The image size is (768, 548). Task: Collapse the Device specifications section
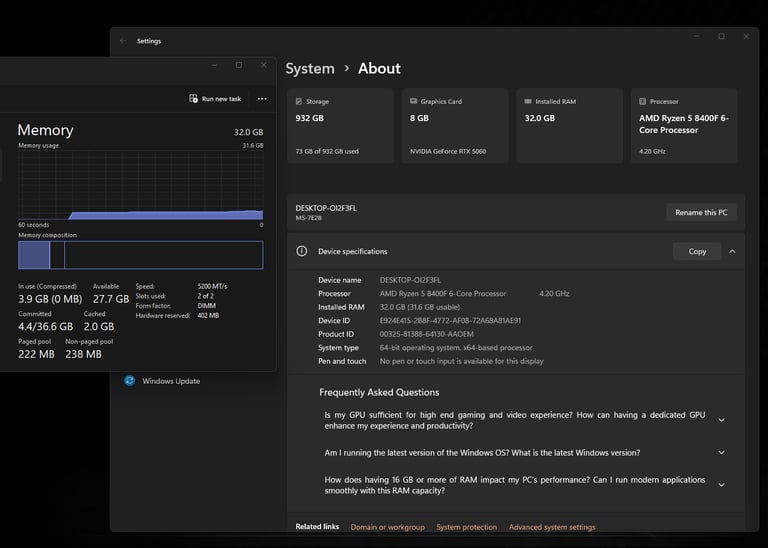point(732,251)
